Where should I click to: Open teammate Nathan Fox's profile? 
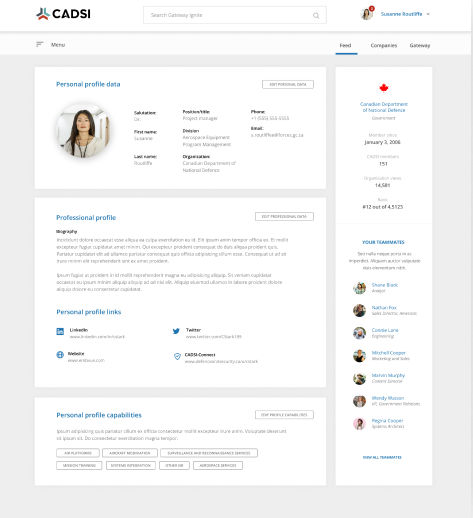coord(384,308)
